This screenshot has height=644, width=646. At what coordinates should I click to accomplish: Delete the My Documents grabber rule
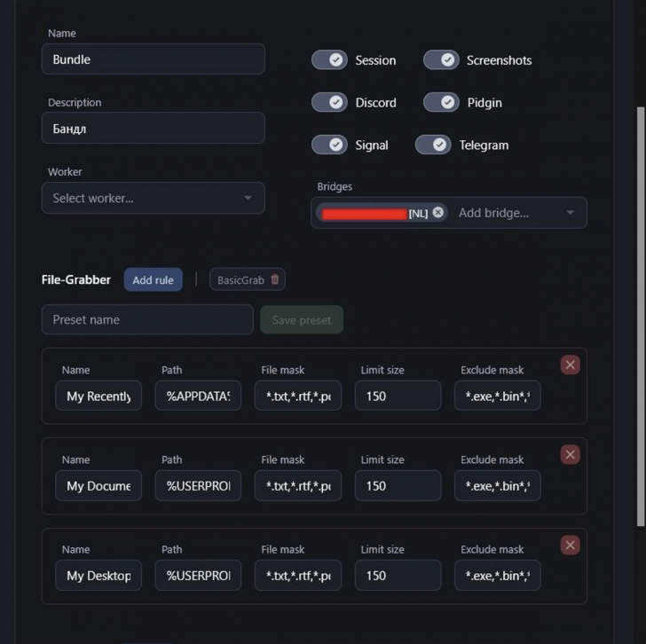pyautogui.click(x=571, y=454)
